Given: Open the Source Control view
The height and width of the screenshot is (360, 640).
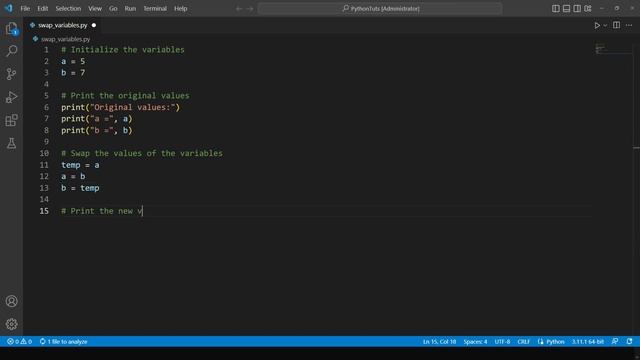Looking at the screenshot, I should click(x=11, y=74).
